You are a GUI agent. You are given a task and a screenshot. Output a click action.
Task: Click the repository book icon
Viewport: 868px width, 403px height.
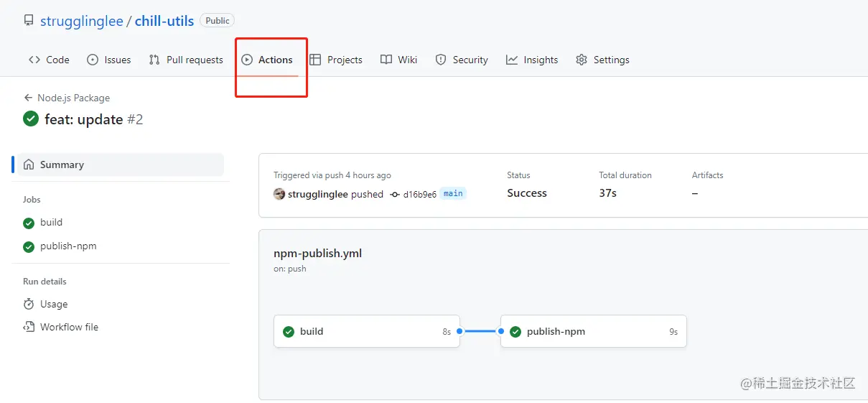click(x=29, y=21)
